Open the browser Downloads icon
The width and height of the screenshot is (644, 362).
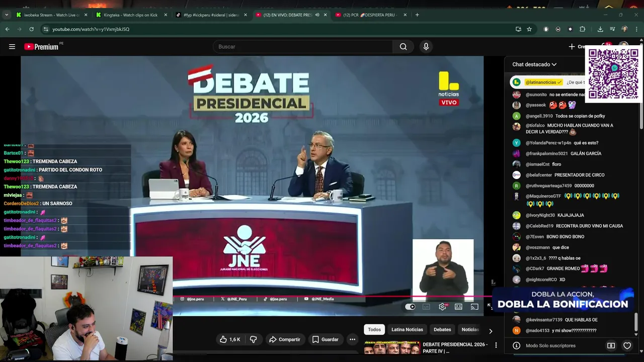pyautogui.click(x=600, y=29)
